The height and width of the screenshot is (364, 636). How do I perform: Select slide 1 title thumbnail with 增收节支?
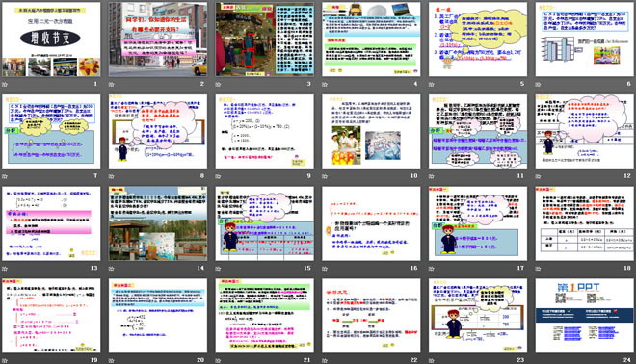click(51, 39)
